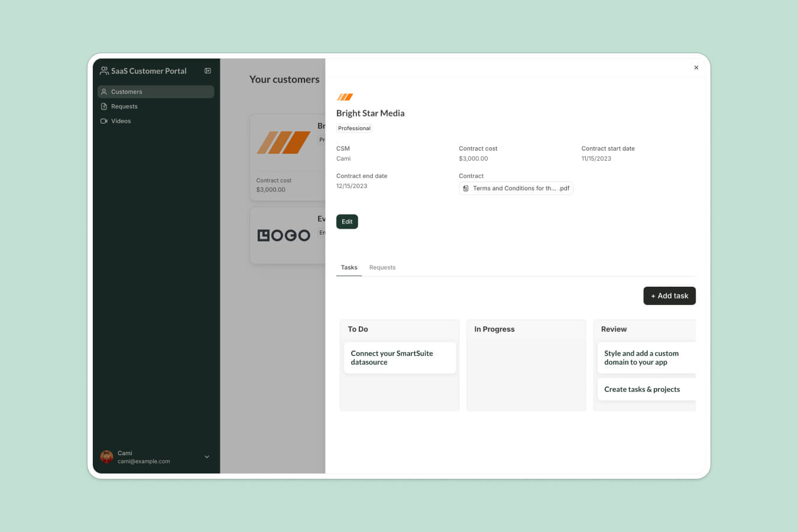Click the Customers person icon in sidebar
Screen dimensions: 798x532
(104, 92)
